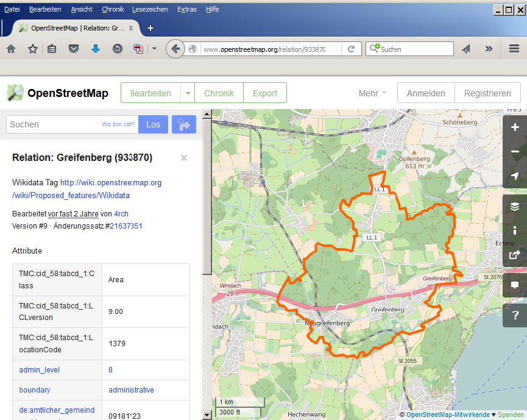Open the directions routing icon button

[184, 124]
